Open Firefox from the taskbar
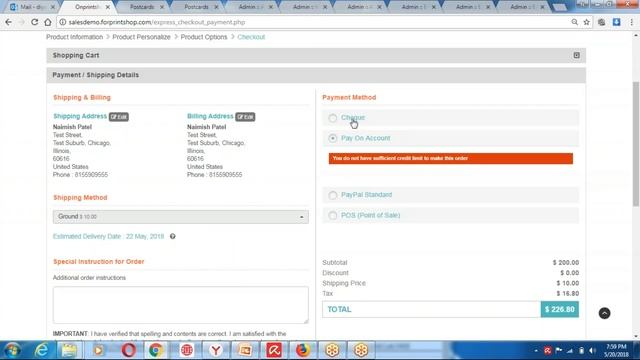640x360 pixels. click(303, 350)
